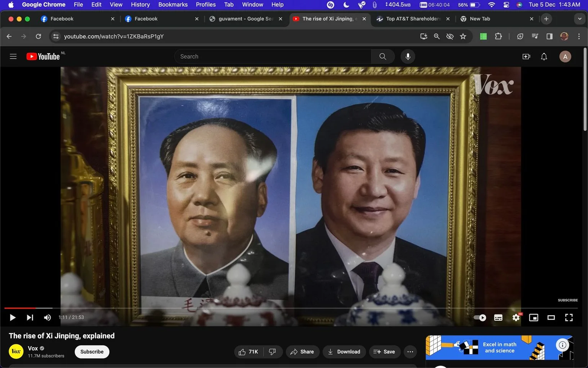The width and height of the screenshot is (588, 368).
Task: Mute the video volume
Action: coord(47,317)
